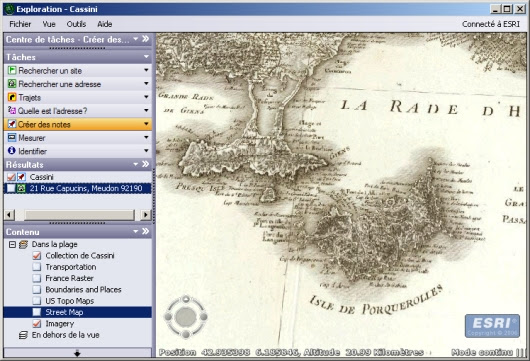
Task: Open the Vue menu
Action: (49, 24)
